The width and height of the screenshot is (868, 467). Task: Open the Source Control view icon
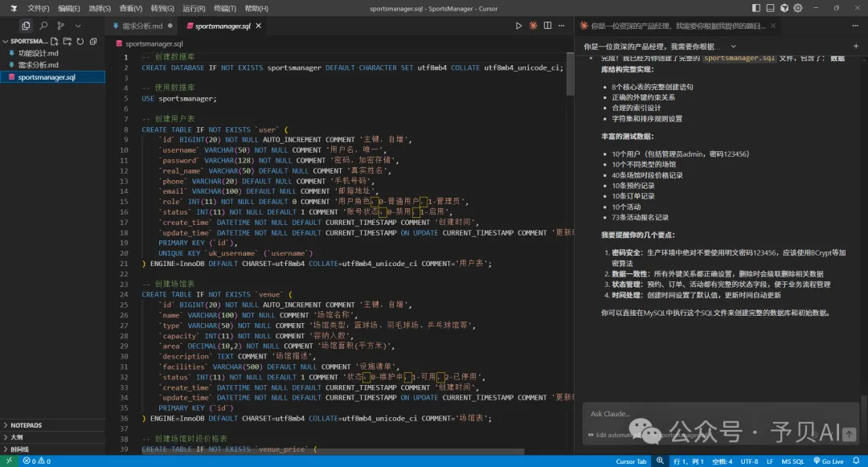[x=61, y=26]
